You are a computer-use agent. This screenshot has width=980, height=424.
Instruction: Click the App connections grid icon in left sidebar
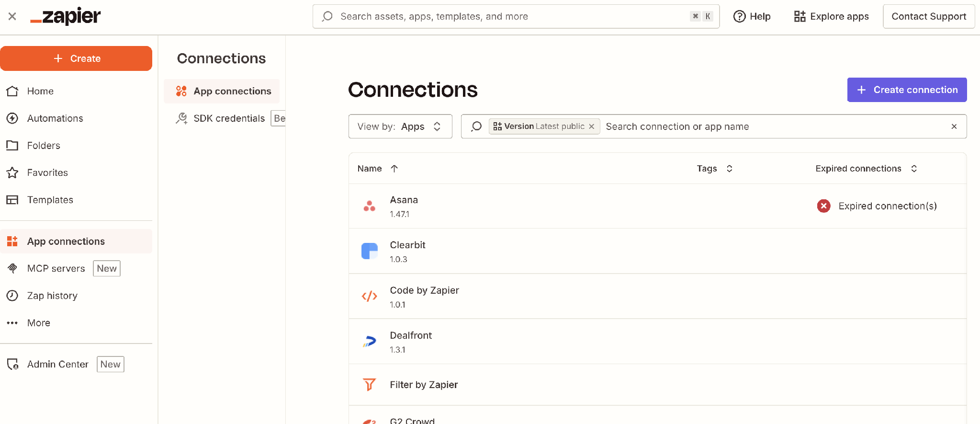tap(12, 241)
